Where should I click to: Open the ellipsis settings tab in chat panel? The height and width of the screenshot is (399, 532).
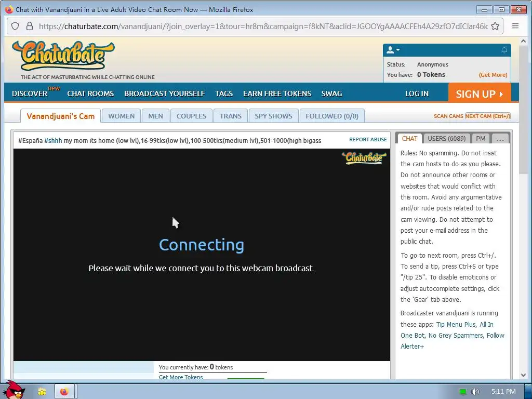(500, 138)
